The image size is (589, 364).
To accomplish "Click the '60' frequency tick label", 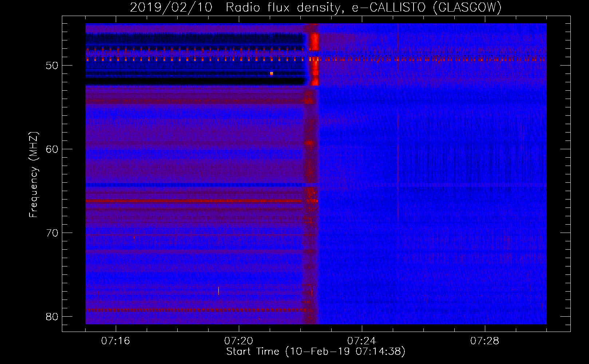I will click(52, 149).
